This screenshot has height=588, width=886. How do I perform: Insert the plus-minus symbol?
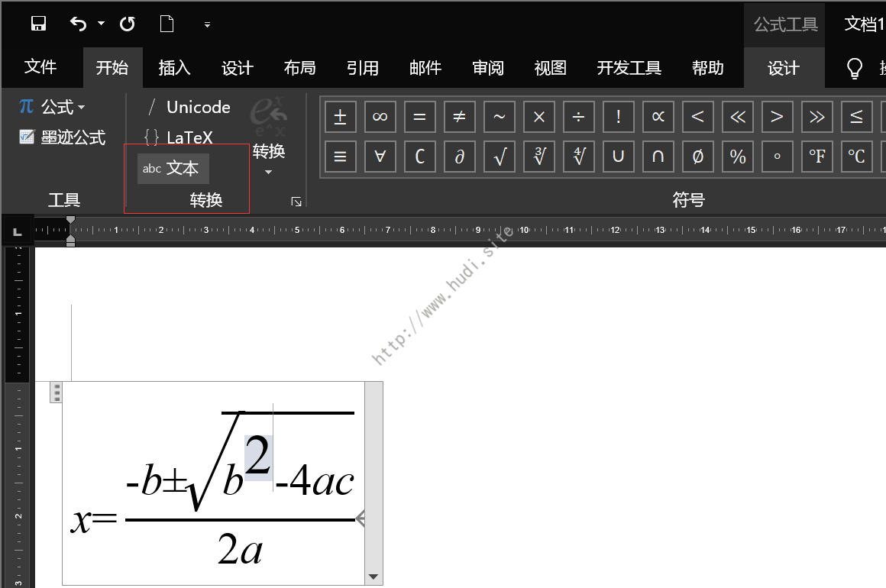pyautogui.click(x=340, y=117)
